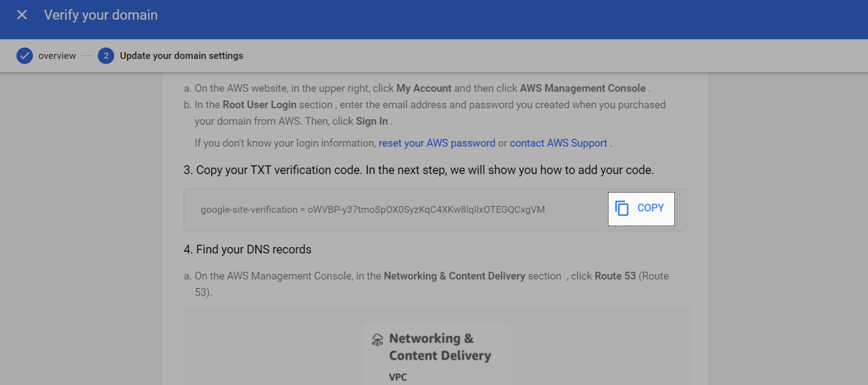
Task: Copy the TXT verification code
Action: (641, 209)
